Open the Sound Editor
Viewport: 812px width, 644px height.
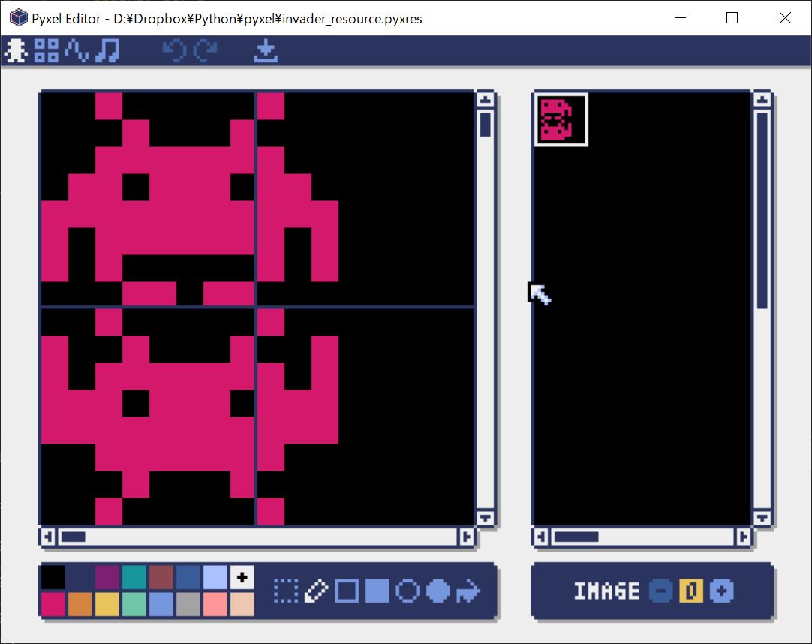[x=77, y=51]
